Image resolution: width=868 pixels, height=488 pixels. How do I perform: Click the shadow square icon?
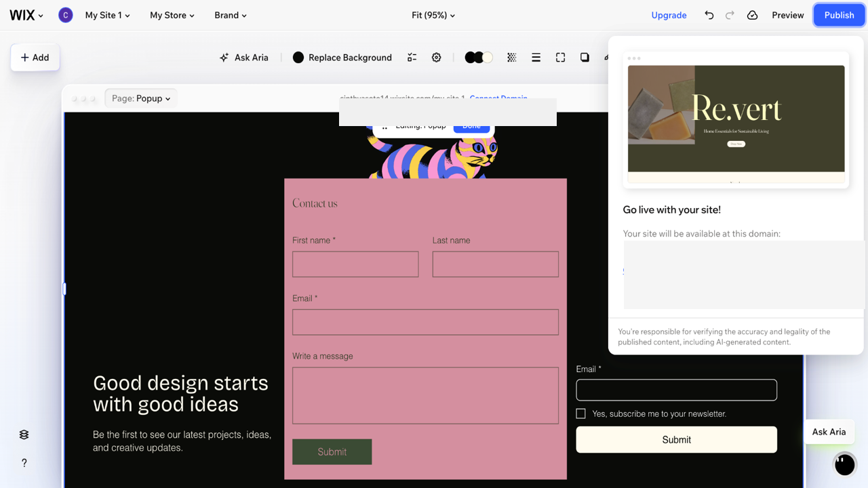[585, 58]
